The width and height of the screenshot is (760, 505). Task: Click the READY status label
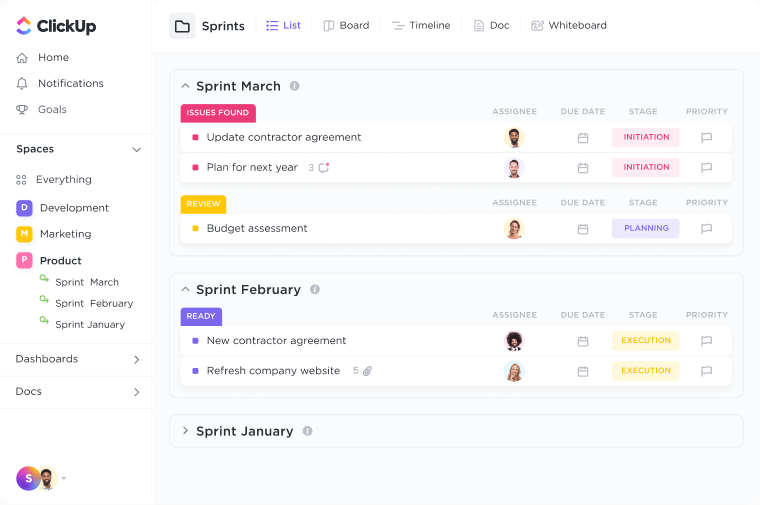201,317
